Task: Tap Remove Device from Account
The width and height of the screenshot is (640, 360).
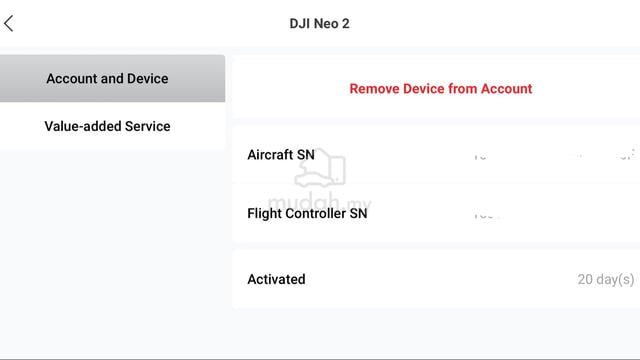Action: point(440,89)
